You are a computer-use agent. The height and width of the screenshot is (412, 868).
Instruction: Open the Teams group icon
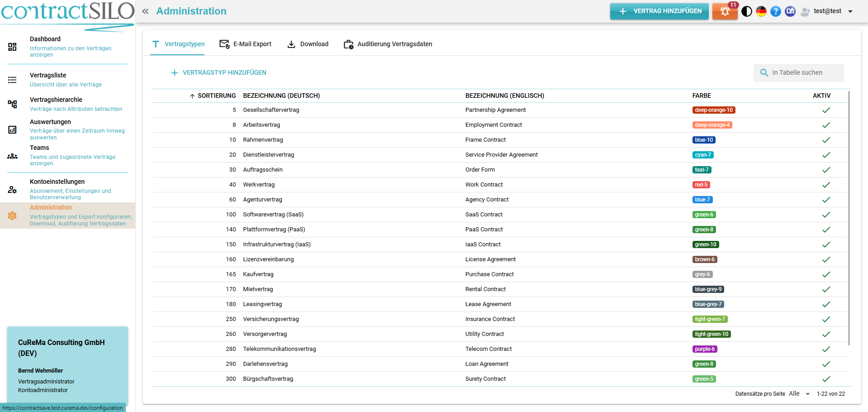[12, 156]
